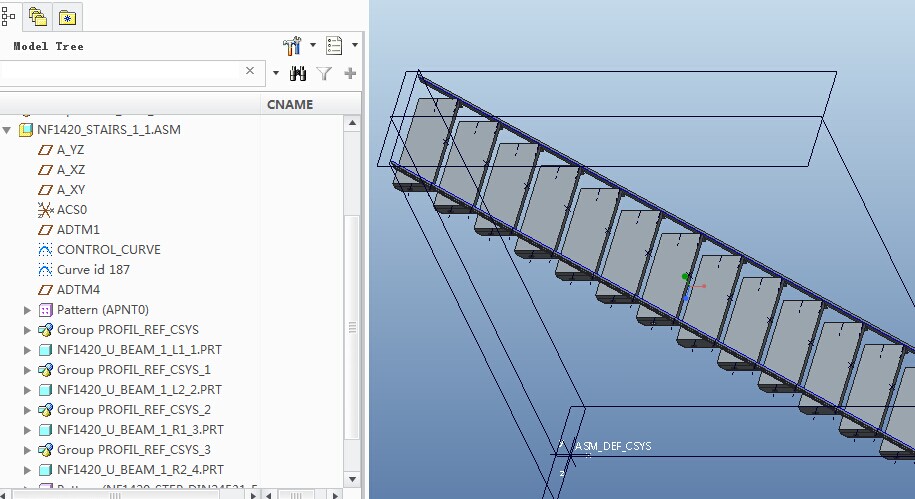Select ADTM1 datum plane
Viewport: 915px width, 499px height.
(78, 229)
